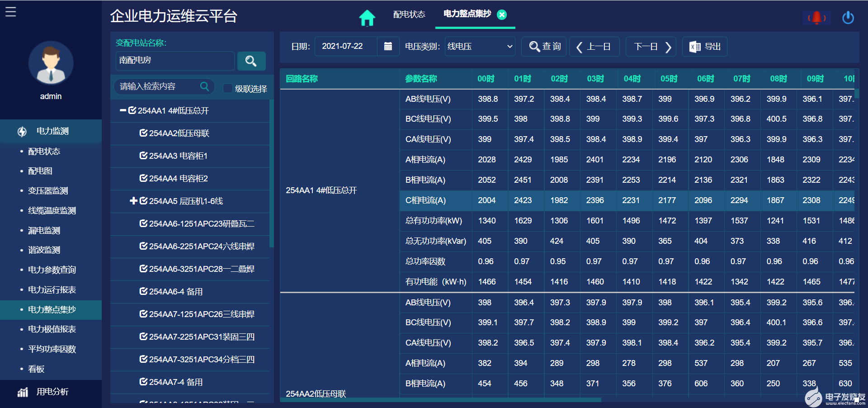Open 看板 in the sidebar

pyautogui.click(x=36, y=369)
